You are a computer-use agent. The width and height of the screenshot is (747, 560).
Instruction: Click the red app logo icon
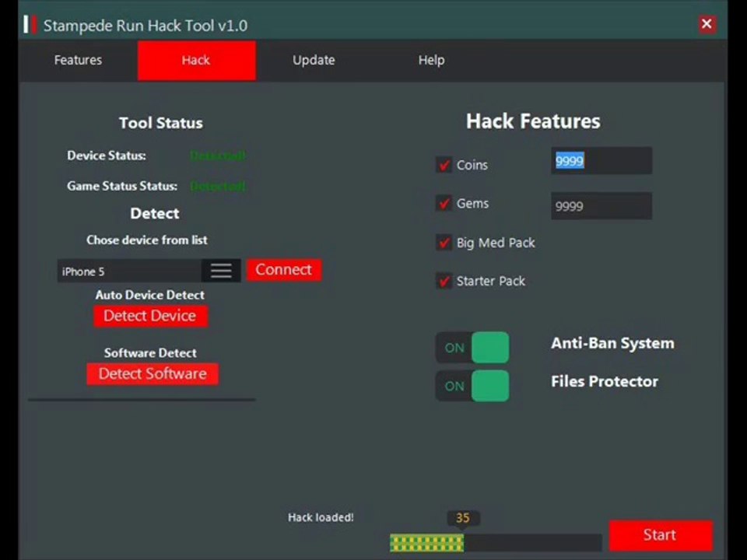[30, 24]
